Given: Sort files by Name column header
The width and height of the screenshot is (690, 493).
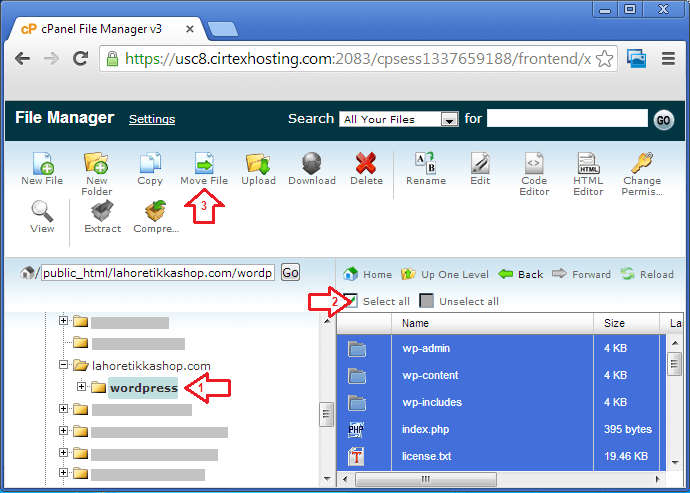Looking at the screenshot, I should tap(415, 323).
